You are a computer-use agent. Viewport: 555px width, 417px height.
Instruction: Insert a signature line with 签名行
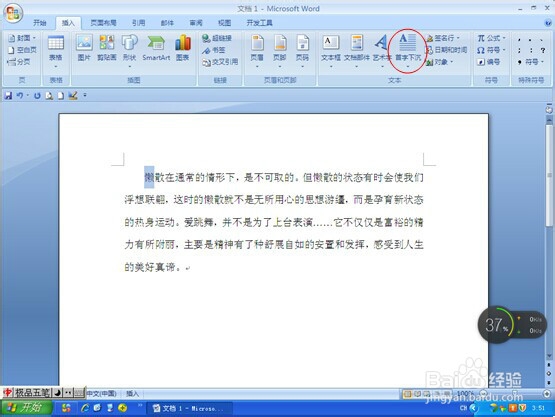tap(443, 38)
